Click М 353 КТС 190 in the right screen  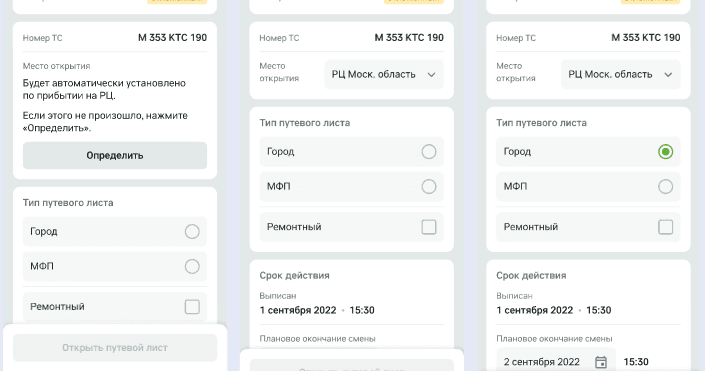(646, 38)
